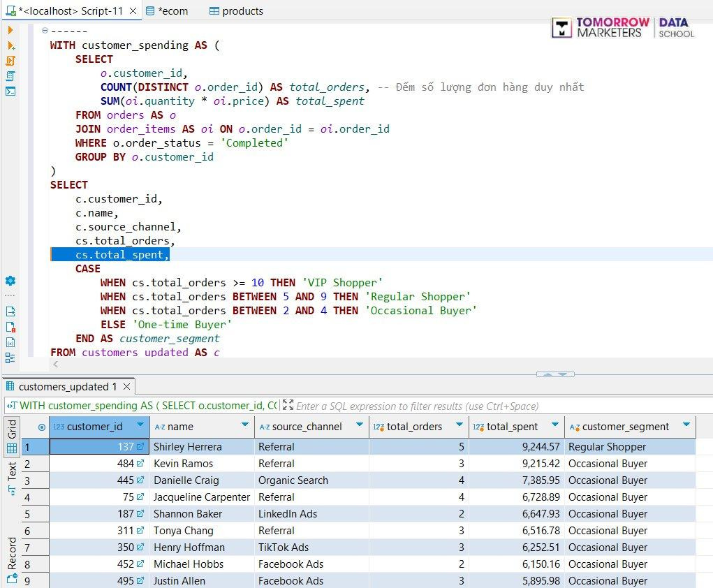This screenshot has width=713, height=588.
Task: Open the linked record icon for customer 445
Action: tap(140, 480)
